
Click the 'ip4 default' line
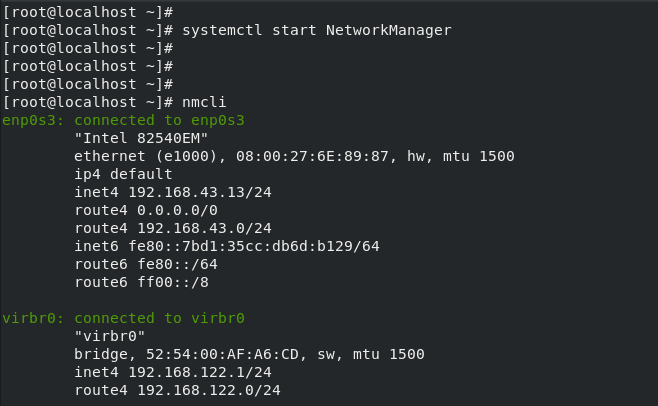(116, 174)
